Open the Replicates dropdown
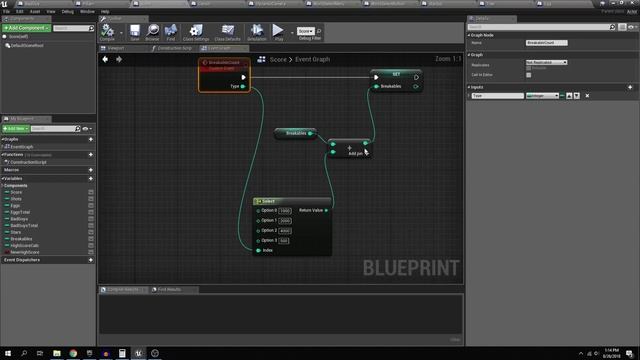This screenshot has height=360, width=640. tap(547, 62)
